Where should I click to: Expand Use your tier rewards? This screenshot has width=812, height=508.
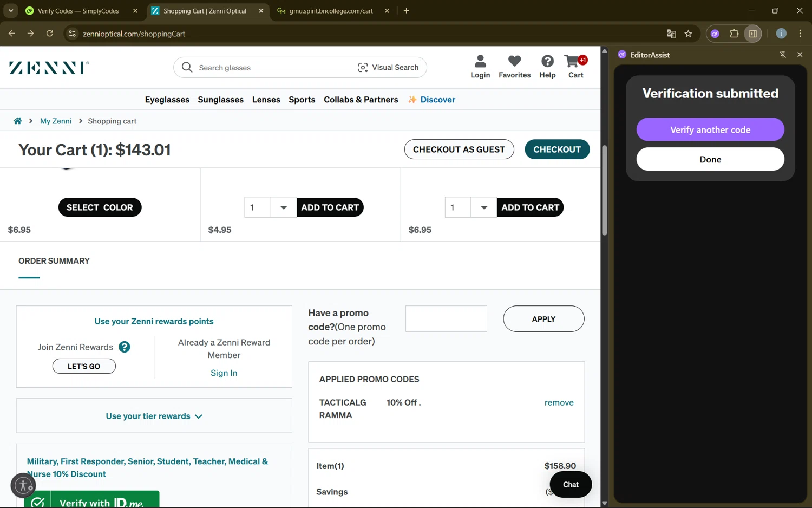coord(154,416)
